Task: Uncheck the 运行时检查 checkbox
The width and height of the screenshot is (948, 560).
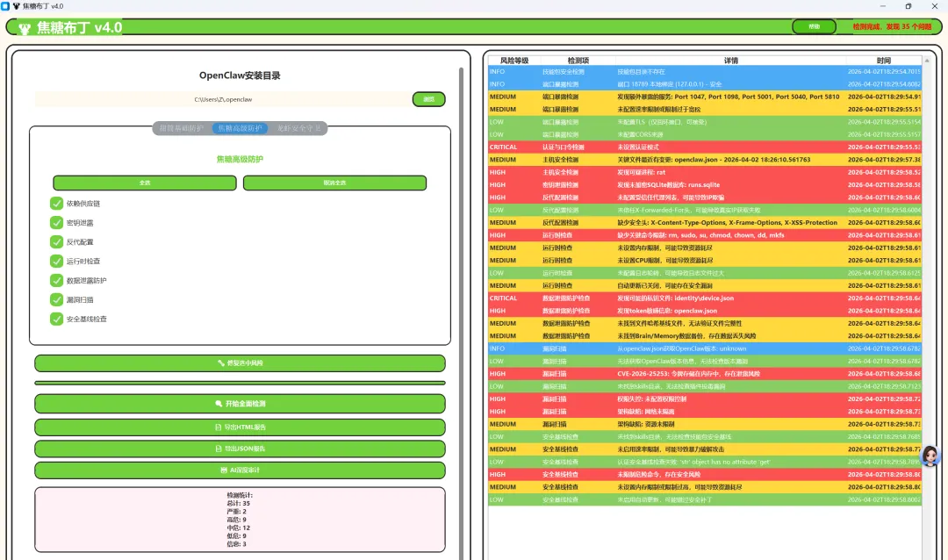Action: click(56, 262)
